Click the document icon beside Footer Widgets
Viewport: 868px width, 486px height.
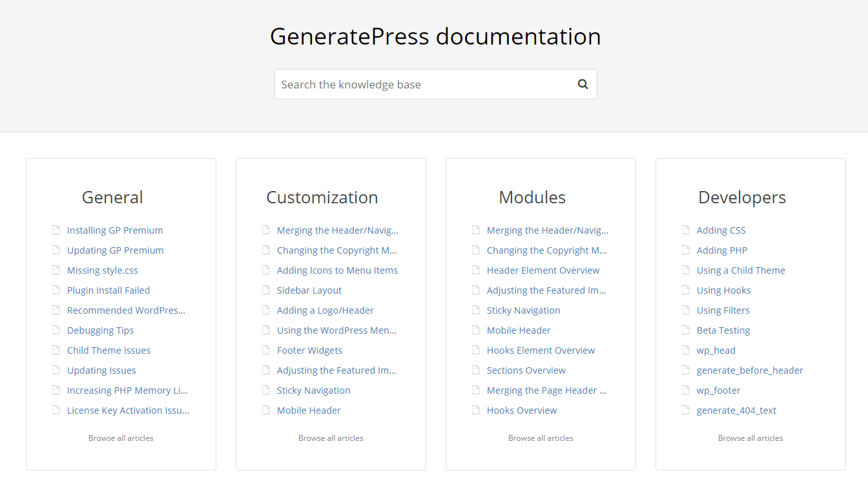click(266, 350)
